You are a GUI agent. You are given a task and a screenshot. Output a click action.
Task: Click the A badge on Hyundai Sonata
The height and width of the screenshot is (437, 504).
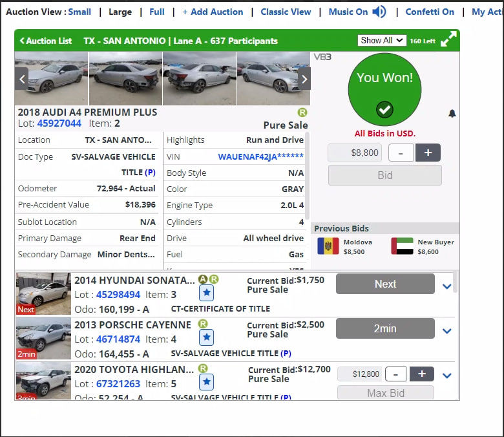coord(202,279)
